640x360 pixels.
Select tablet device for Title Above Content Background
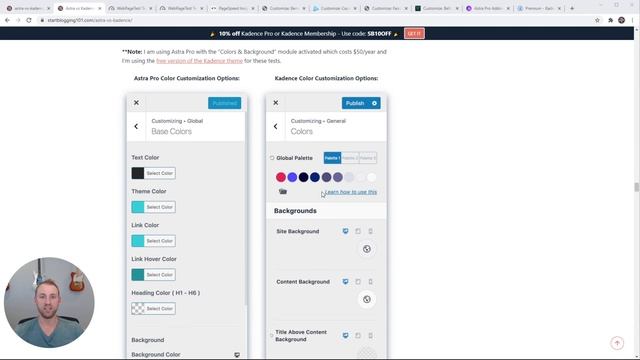pos(358,336)
